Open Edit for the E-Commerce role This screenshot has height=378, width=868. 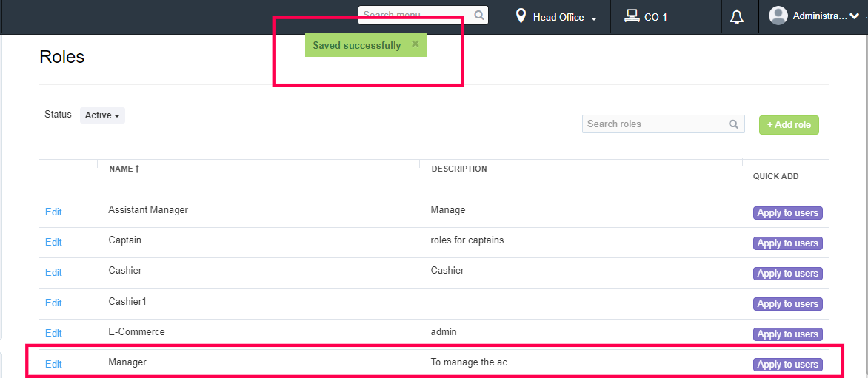click(x=53, y=333)
